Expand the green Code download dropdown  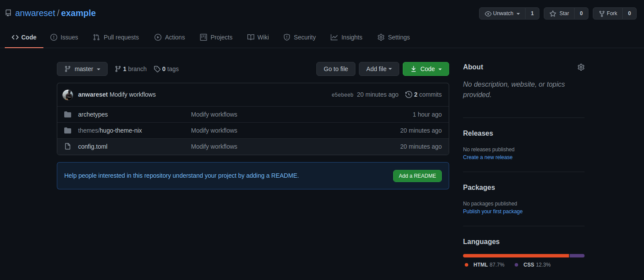click(426, 69)
